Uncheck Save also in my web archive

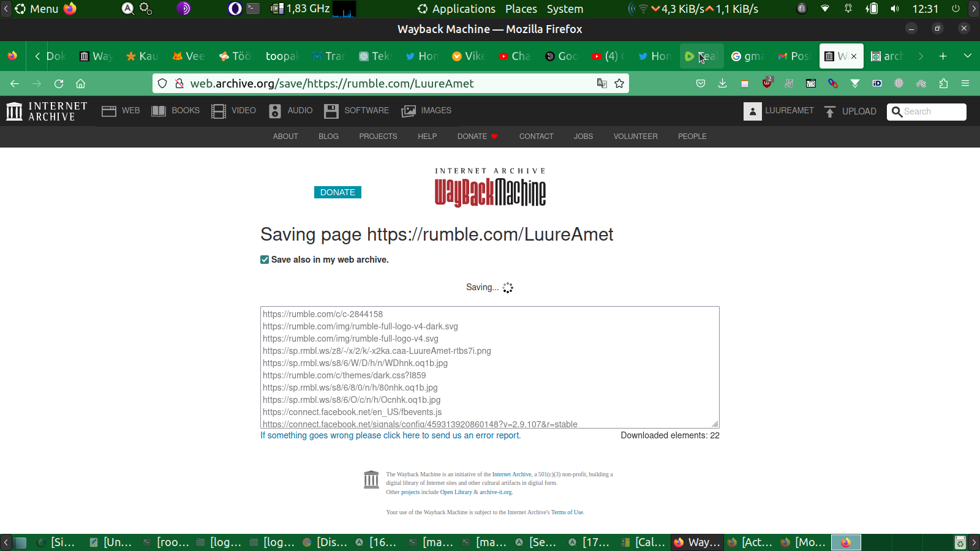tap(265, 260)
